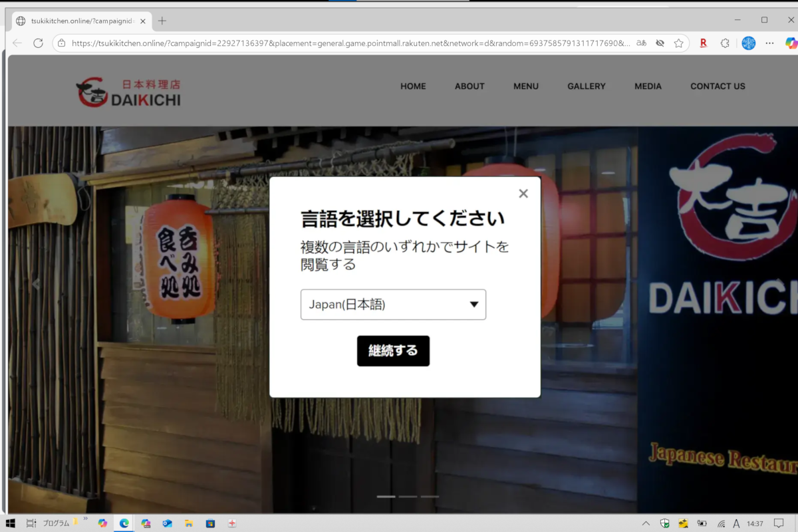
Task: Open the MENU navigation item
Action: click(525, 86)
